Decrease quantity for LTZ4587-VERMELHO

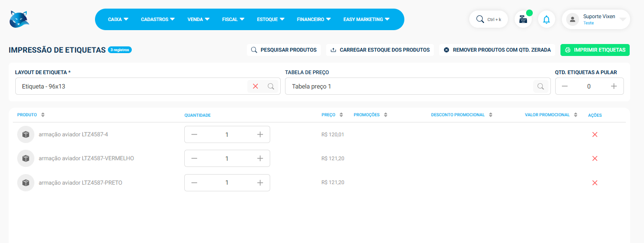[194, 158]
